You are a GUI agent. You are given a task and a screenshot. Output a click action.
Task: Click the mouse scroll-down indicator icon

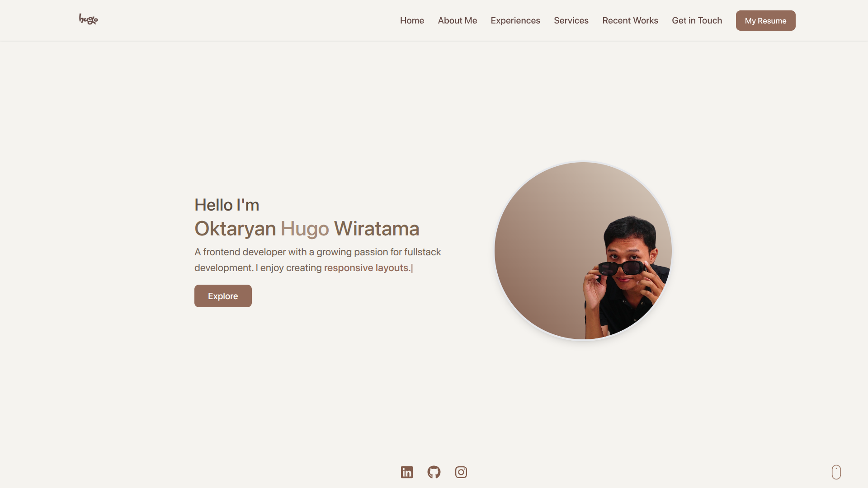click(x=836, y=472)
